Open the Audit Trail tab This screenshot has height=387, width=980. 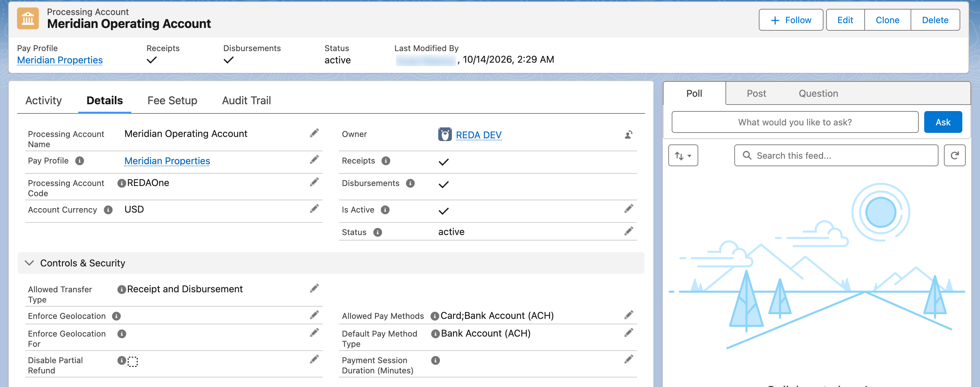tap(246, 100)
